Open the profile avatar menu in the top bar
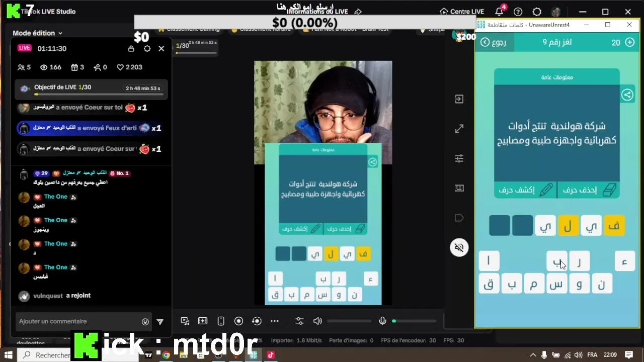Image resolution: width=644 pixels, height=362 pixels. (x=556, y=12)
